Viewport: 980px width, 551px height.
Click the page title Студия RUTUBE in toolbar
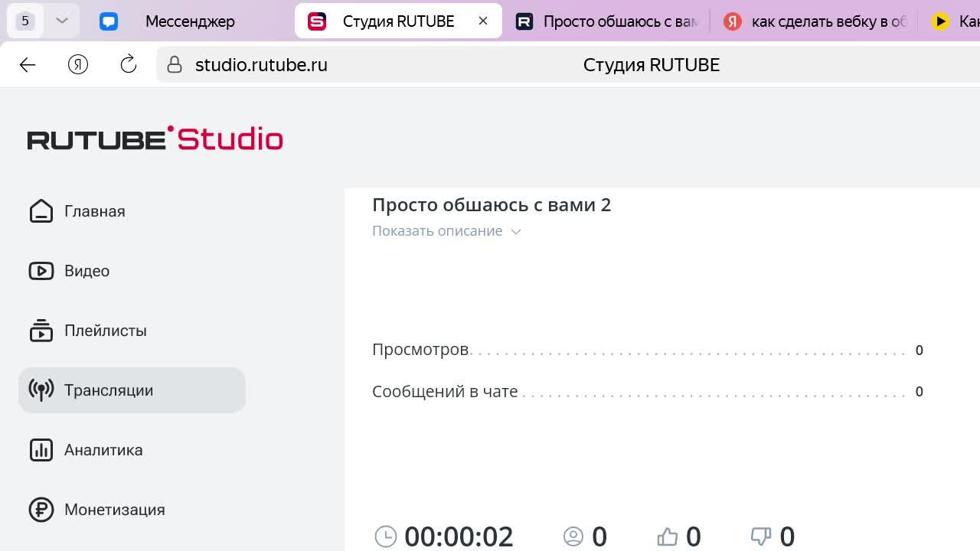(652, 65)
